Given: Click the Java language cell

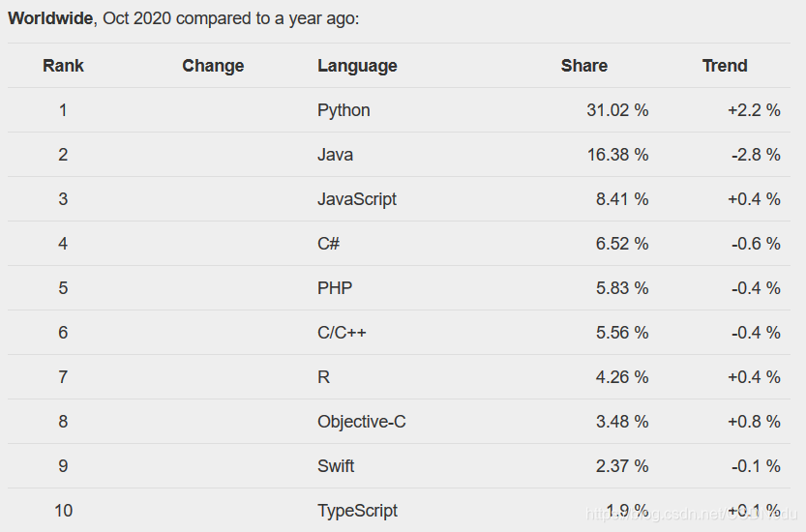Looking at the screenshot, I should click(x=335, y=155).
